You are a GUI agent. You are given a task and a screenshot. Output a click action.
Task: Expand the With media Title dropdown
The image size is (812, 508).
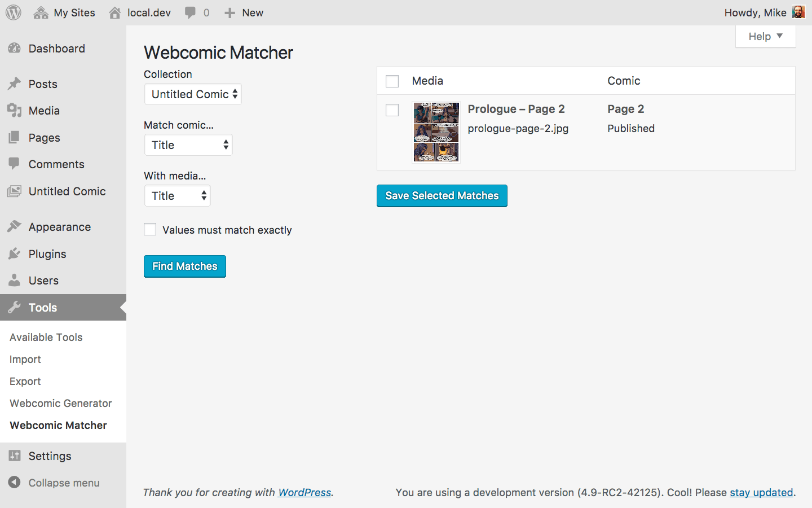178,196
